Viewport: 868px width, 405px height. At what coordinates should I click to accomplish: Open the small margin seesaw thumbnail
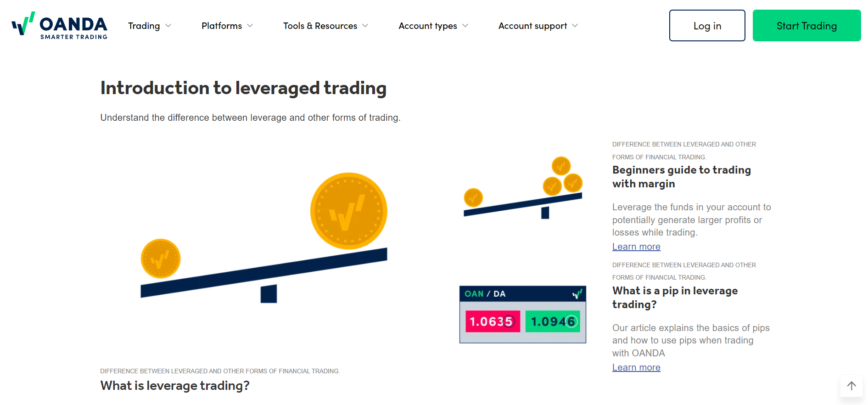point(523,188)
